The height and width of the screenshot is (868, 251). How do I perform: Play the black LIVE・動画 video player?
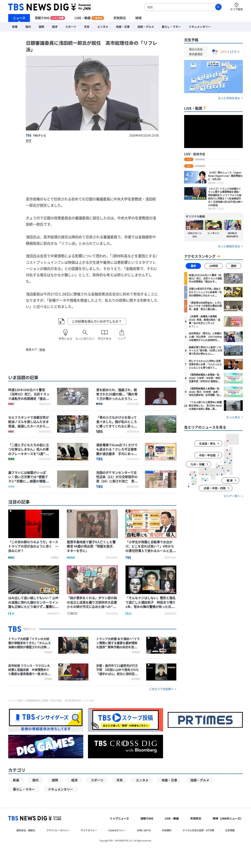(213, 131)
